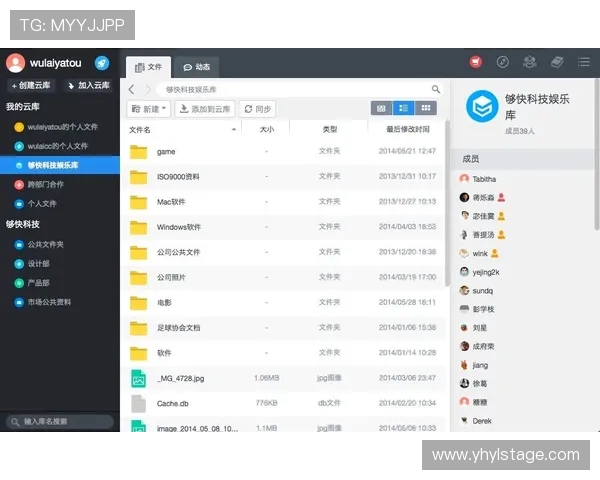Click the members panel scrollbar
This screenshot has width=600, height=480.
pyautogui.click(x=597, y=154)
